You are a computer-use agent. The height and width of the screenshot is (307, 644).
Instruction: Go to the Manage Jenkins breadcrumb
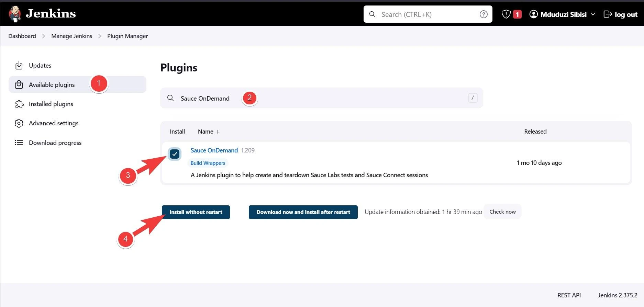71,36
